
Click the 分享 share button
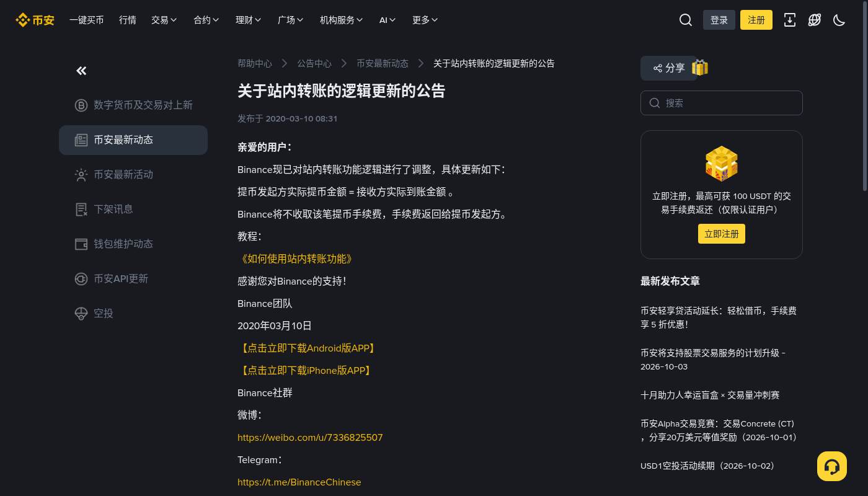coord(669,68)
